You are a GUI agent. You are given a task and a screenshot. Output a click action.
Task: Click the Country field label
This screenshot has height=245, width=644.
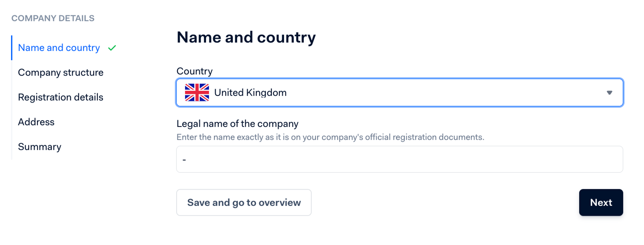click(x=194, y=71)
